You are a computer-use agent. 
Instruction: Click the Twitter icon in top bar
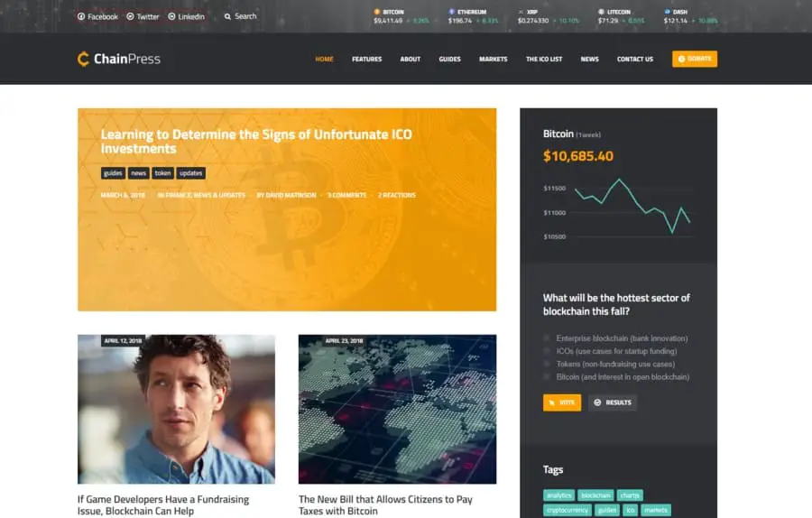point(131,16)
